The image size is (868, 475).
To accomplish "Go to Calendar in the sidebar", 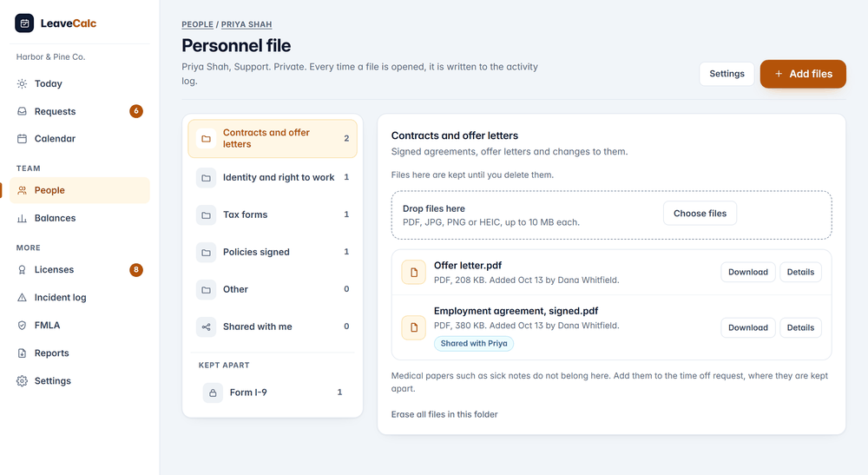I will (x=80, y=138).
